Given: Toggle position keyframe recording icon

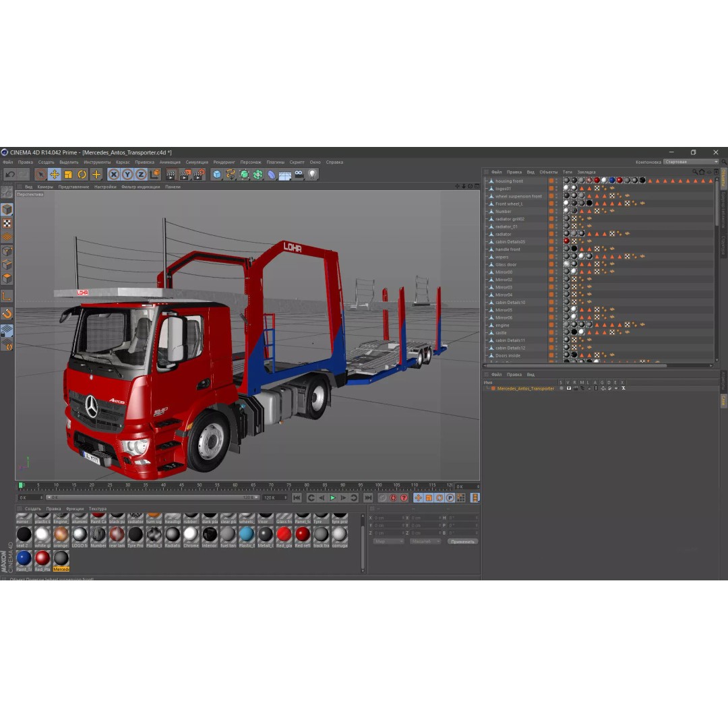Looking at the screenshot, I should pos(418,497).
